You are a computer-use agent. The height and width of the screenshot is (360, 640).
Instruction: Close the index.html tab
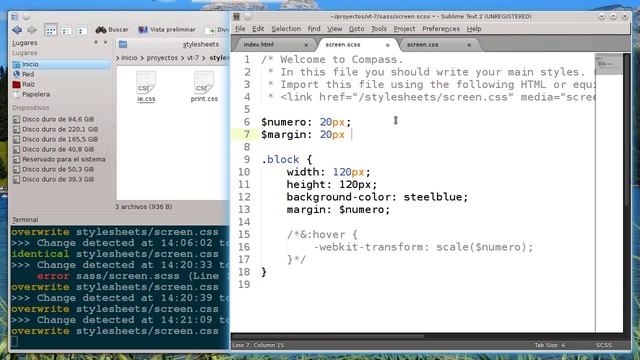tap(306, 45)
